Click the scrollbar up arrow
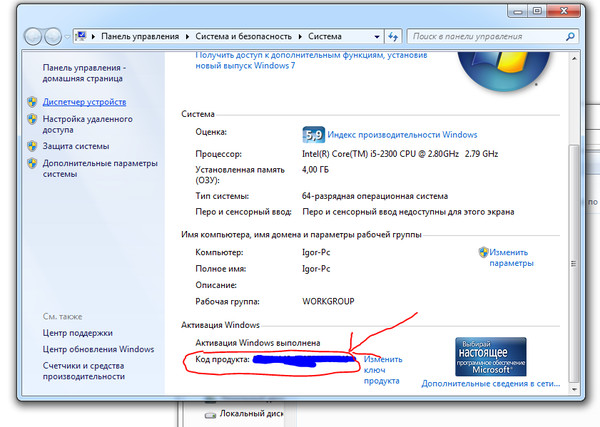This screenshot has height=427, width=600. pyautogui.click(x=574, y=59)
